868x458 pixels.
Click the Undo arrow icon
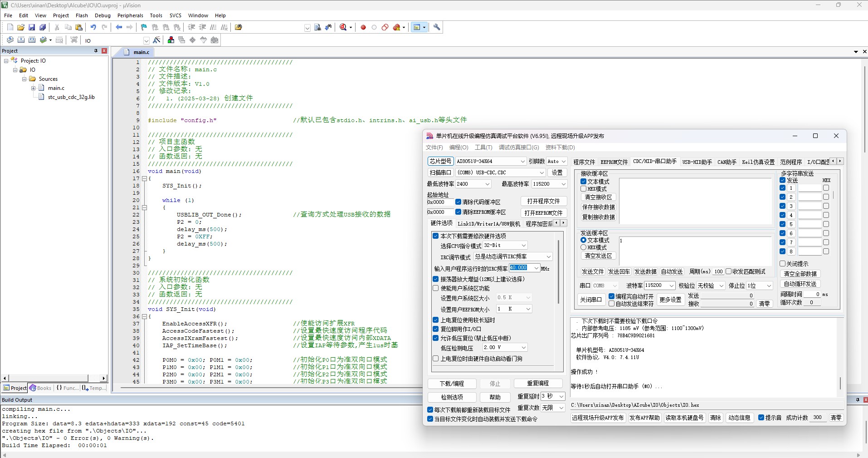tap(93, 27)
